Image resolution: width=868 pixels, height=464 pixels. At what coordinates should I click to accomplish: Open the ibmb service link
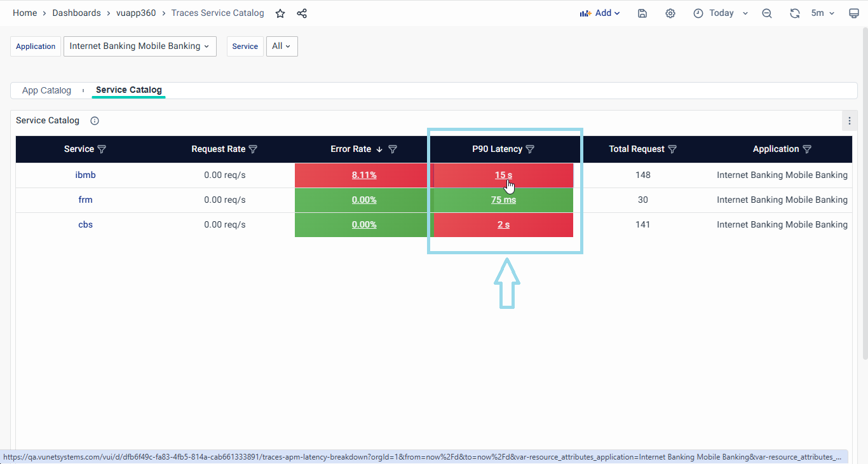[85, 175]
